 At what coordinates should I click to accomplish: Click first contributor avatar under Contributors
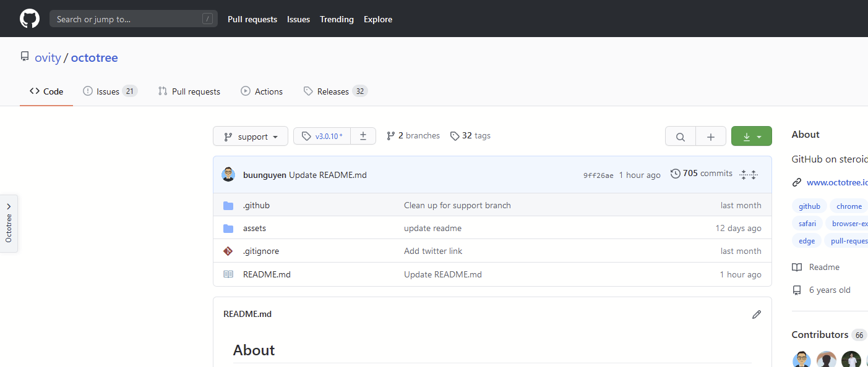(x=802, y=359)
